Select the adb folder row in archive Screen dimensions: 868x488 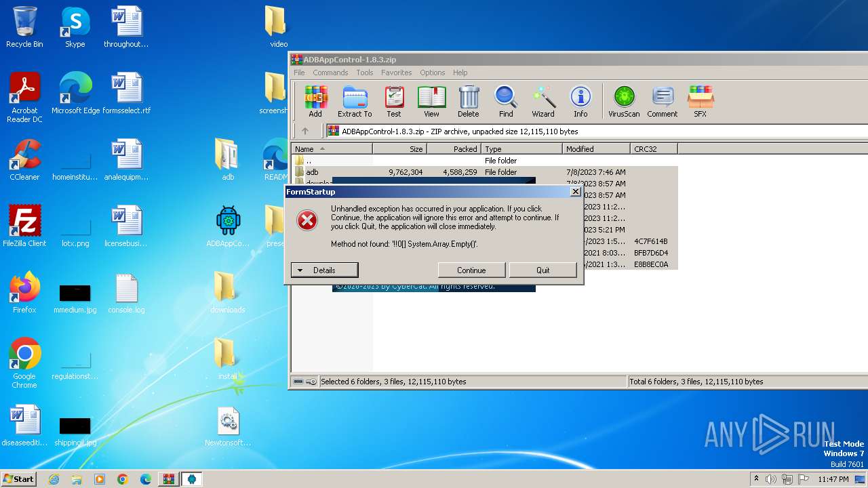point(485,172)
